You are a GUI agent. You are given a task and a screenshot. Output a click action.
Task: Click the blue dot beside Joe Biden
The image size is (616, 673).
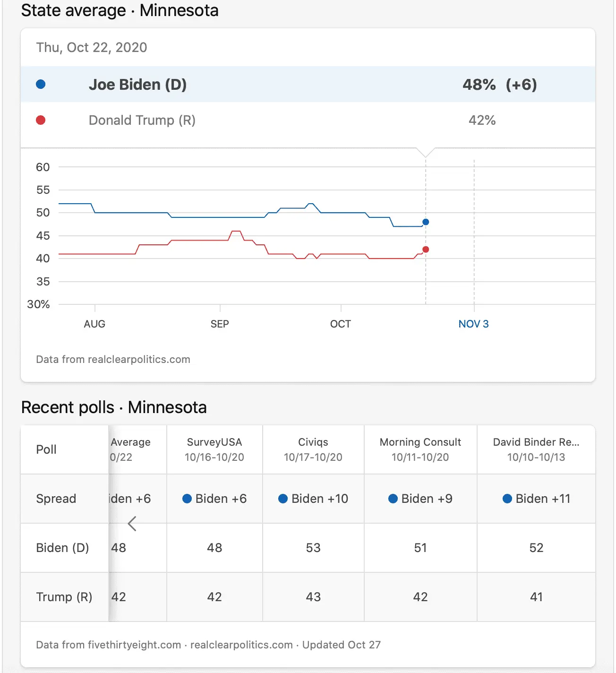41,84
